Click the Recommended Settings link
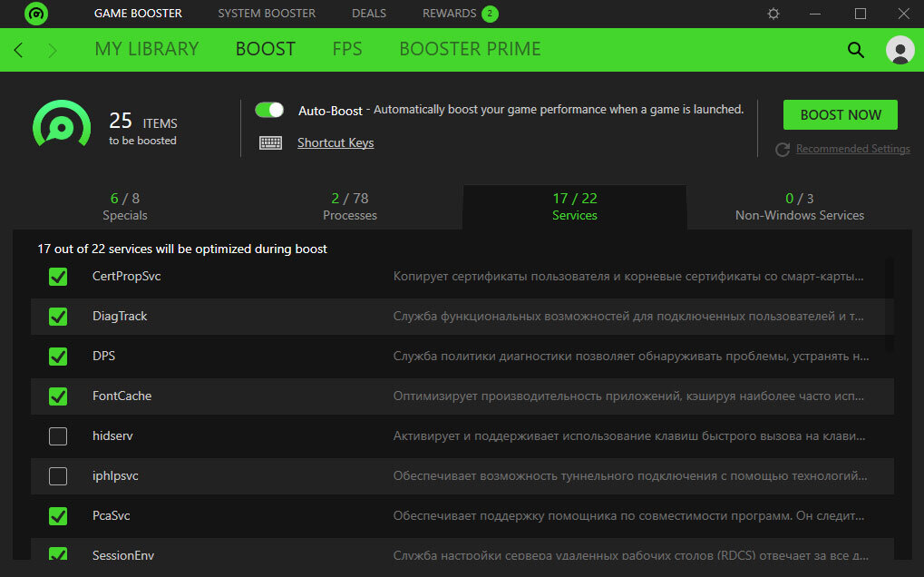Screen dimensions: 924x577 coord(852,149)
